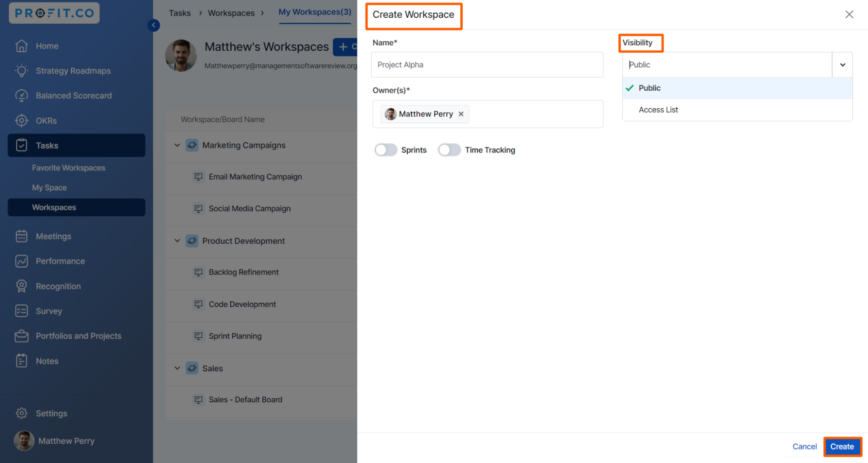Click the Strategy Roadmaps lightbulb icon
This screenshot has height=463, width=868.
pyautogui.click(x=21, y=70)
